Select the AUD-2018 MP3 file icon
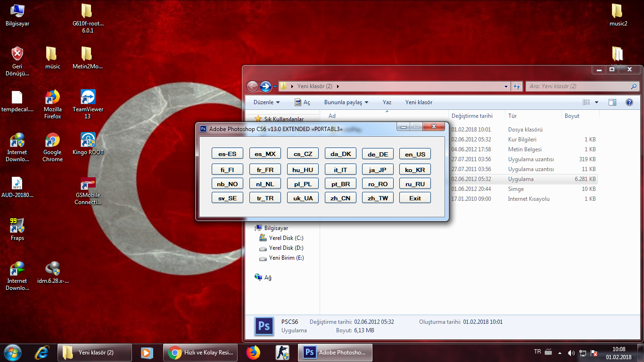The width and height of the screenshot is (644, 362). [x=17, y=187]
